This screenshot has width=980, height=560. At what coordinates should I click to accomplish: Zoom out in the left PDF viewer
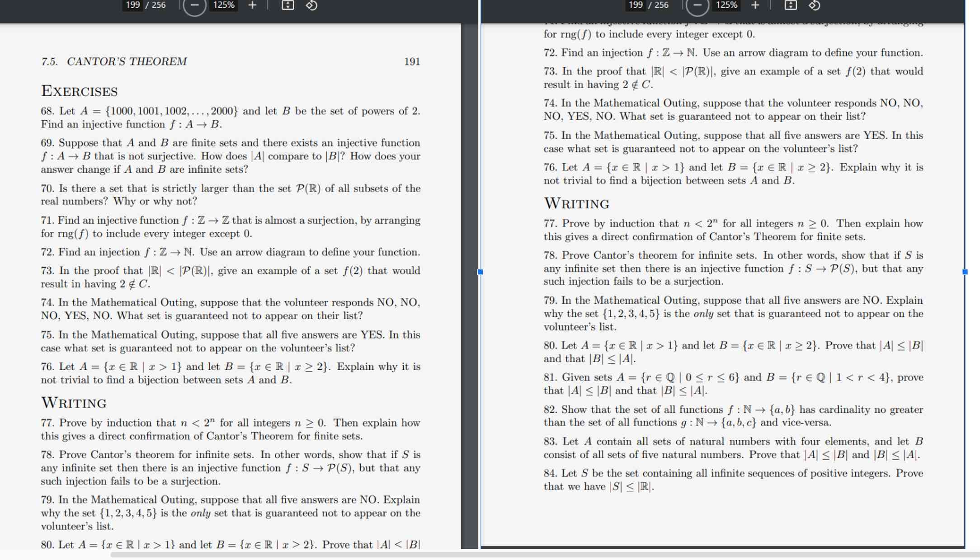[194, 5]
